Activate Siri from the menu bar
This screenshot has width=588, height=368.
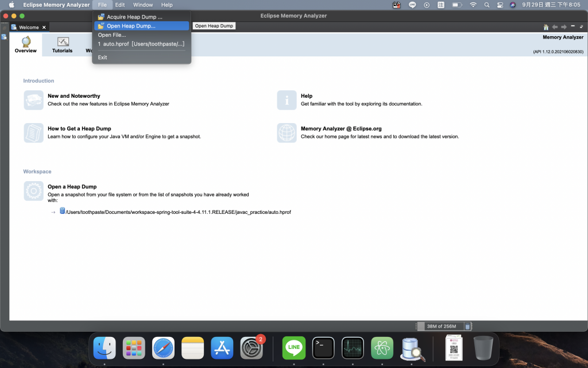[513, 5]
